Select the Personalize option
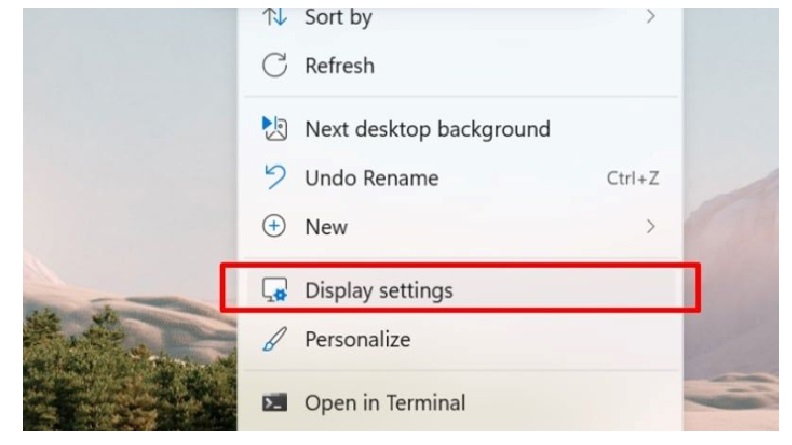This screenshot has height=445, width=792. 357,340
